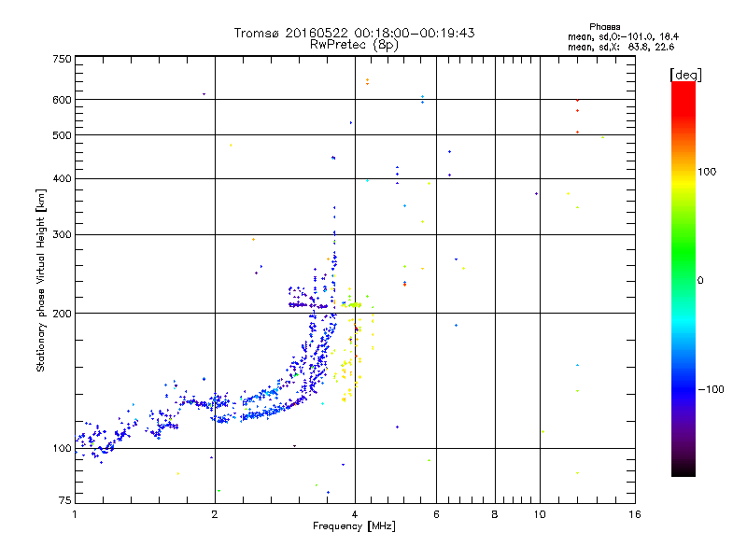
Task: Pick blue at colorbar -100 mark
Action: coord(683,387)
